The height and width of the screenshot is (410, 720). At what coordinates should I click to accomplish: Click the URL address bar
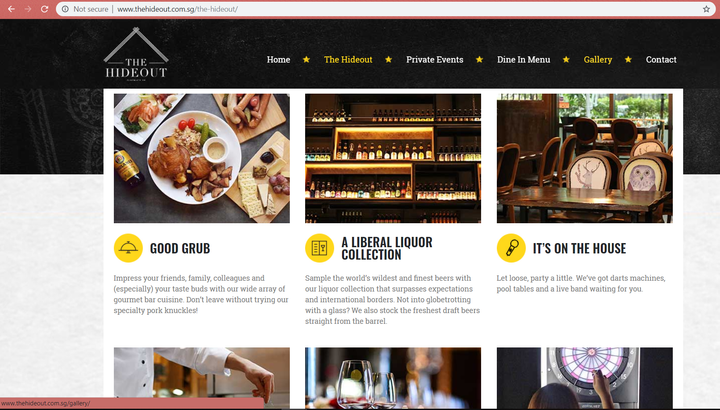[383, 9]
